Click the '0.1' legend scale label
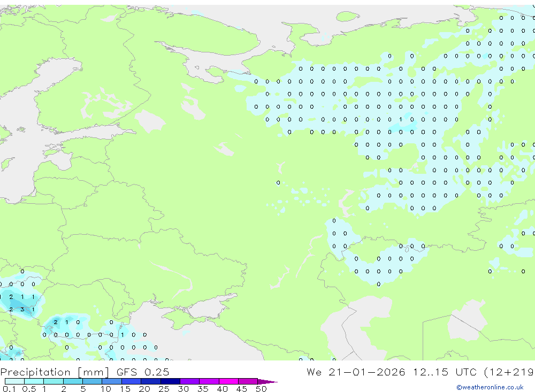 [9, 389]
